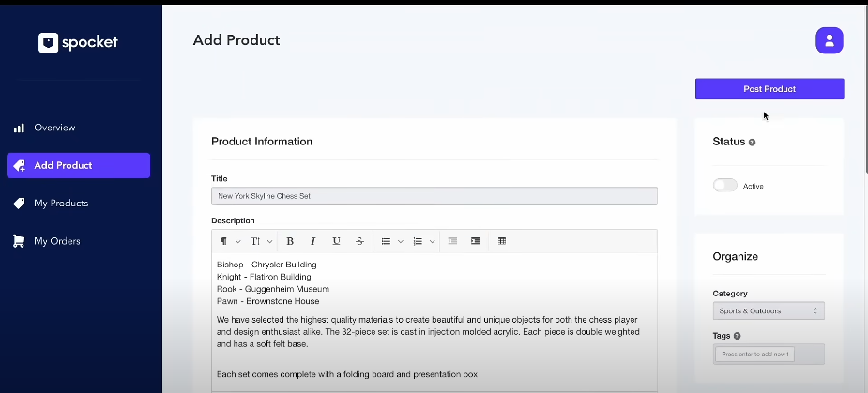Screen dimensions: 868x393
Task: Click the font size TI icon
Action: tap(255, 241)
